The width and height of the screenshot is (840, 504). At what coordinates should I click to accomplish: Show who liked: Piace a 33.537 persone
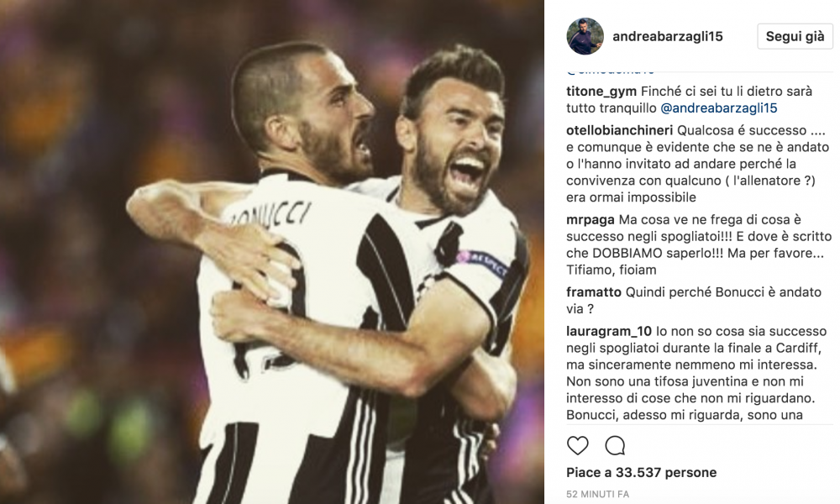[x=641, y=472]
